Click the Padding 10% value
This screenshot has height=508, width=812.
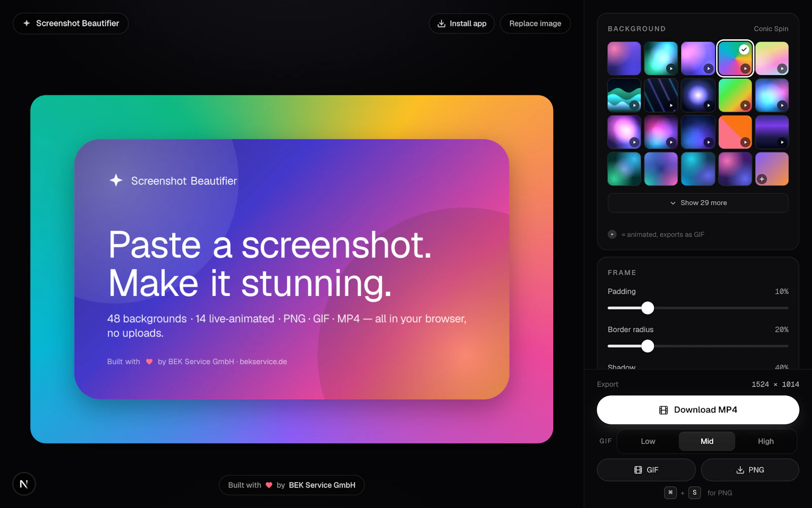click(782, 292)
